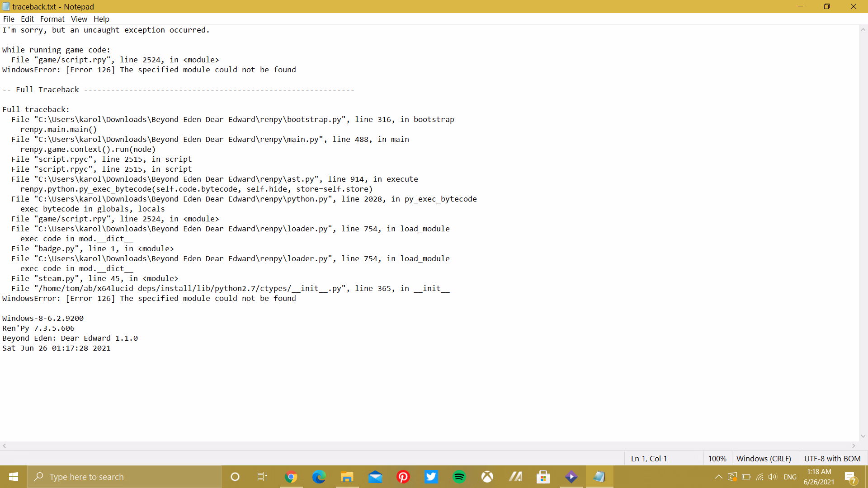Click the "renpy.python.py_exec_bytecode" line

[196, 189]
